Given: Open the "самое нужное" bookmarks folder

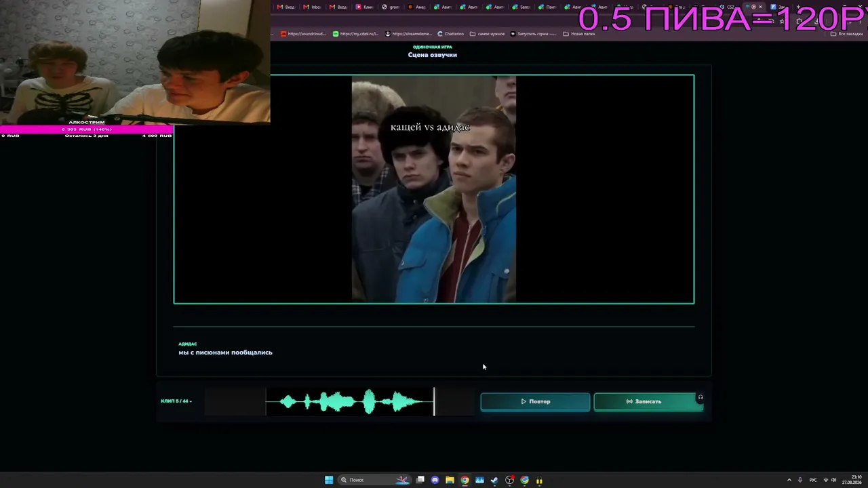Looking at the screenshot, I should [487, 34].
